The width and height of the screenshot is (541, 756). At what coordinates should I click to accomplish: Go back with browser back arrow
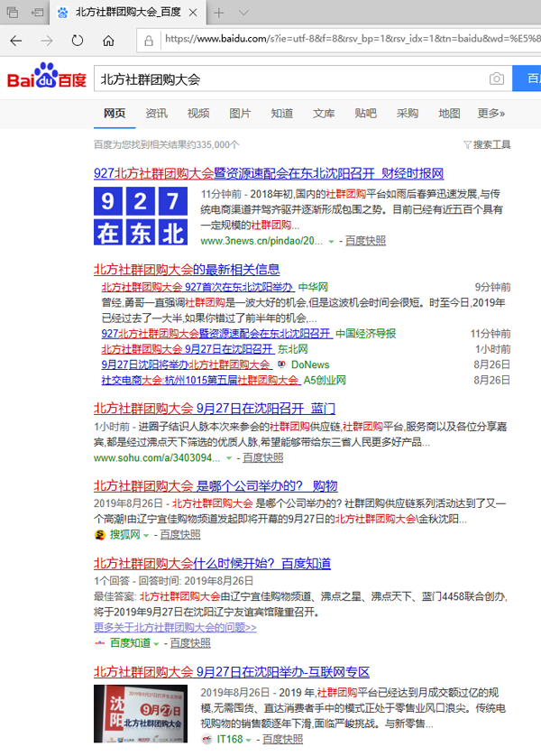[x=16, y=41]
